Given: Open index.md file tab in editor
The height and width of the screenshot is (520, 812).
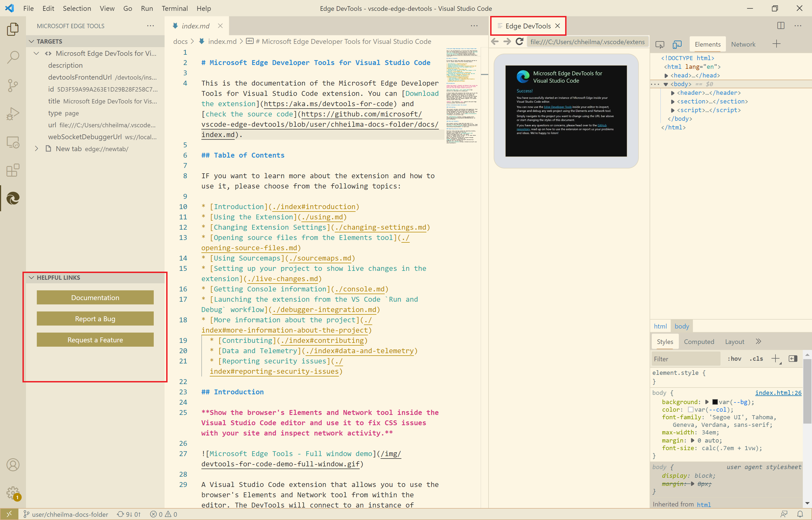Looking at the screenshot, I should (x=195, y=25).
